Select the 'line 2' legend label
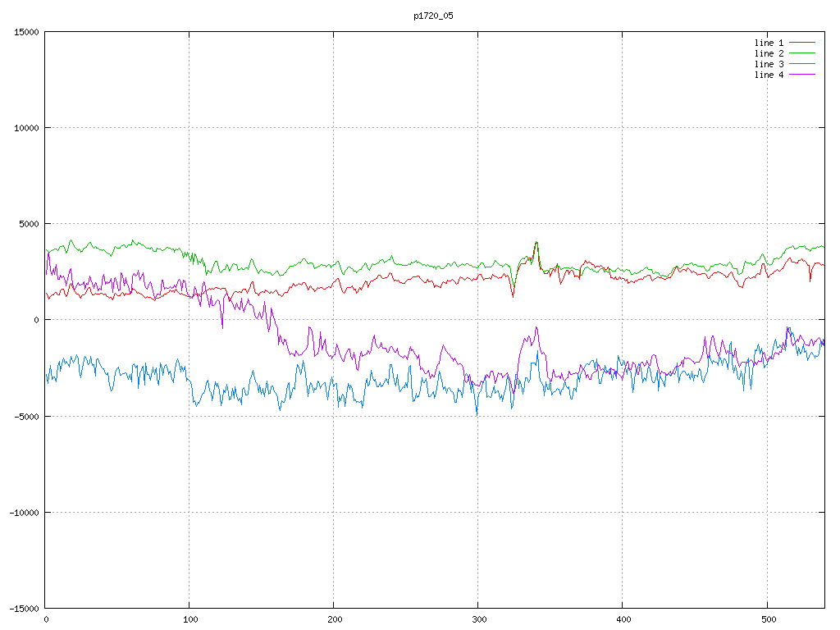Image resolution: width=840 pixels, height=630 pixels. [769, 53]
